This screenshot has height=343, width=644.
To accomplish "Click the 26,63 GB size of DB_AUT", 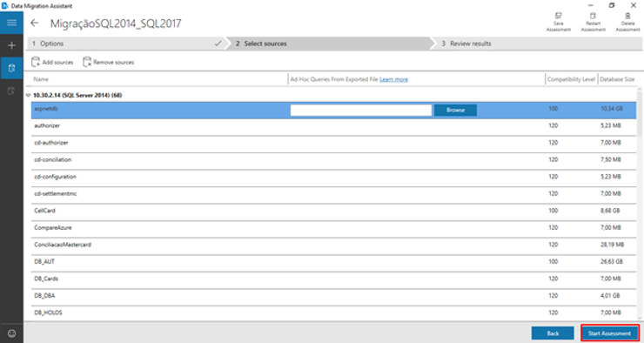I will (x=612, y=261).
